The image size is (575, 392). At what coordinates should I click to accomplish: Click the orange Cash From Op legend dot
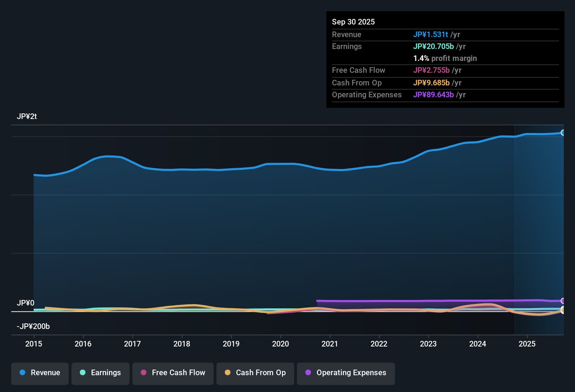227,373
